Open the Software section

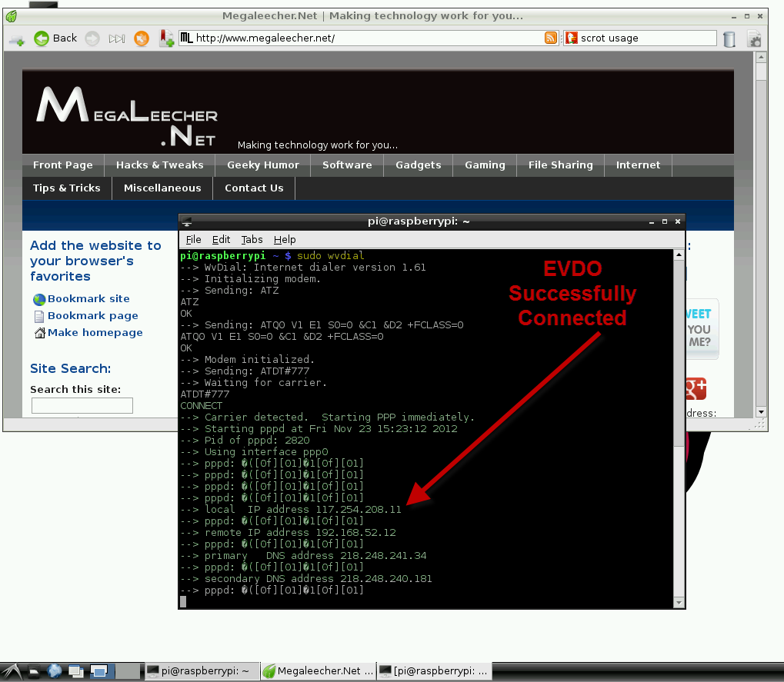click(347, 165)
